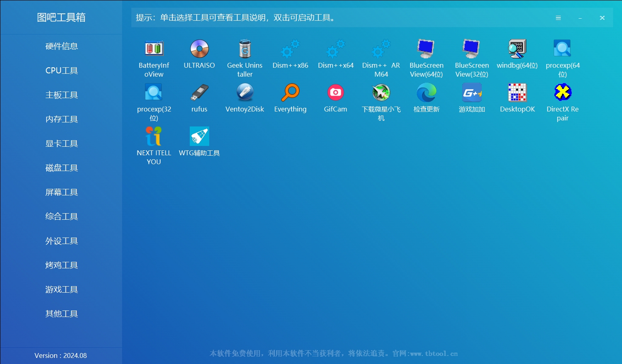
Task: Select the 下载微星小飞机 icon
Action: click(381, 92)
